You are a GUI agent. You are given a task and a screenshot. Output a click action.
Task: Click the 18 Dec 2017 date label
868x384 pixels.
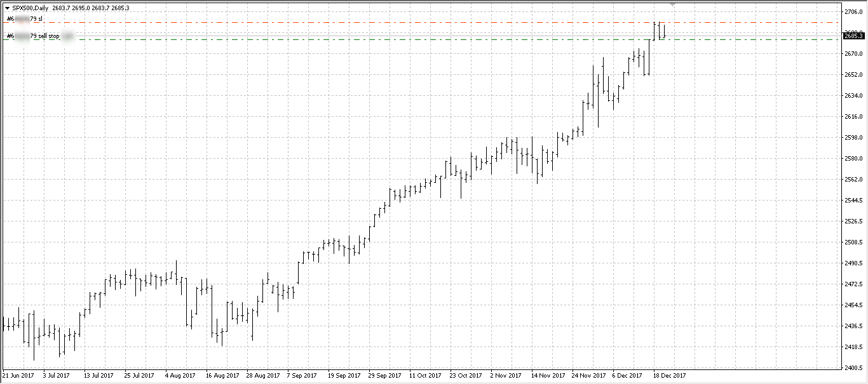[669, 376]
